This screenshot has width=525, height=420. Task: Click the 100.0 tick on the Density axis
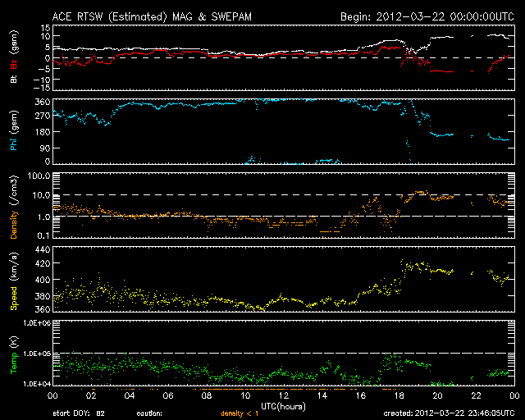pos(39,176)
